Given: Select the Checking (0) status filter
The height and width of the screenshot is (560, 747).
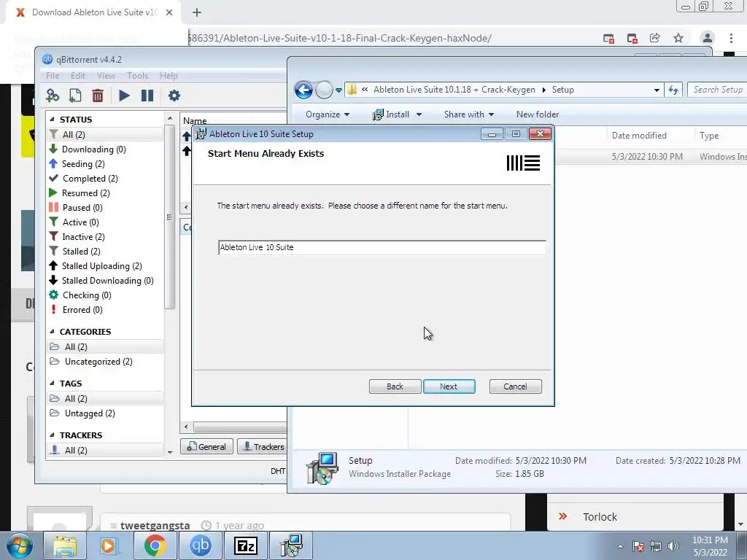Looking at the screenshot, I should [x=87, y=295].
